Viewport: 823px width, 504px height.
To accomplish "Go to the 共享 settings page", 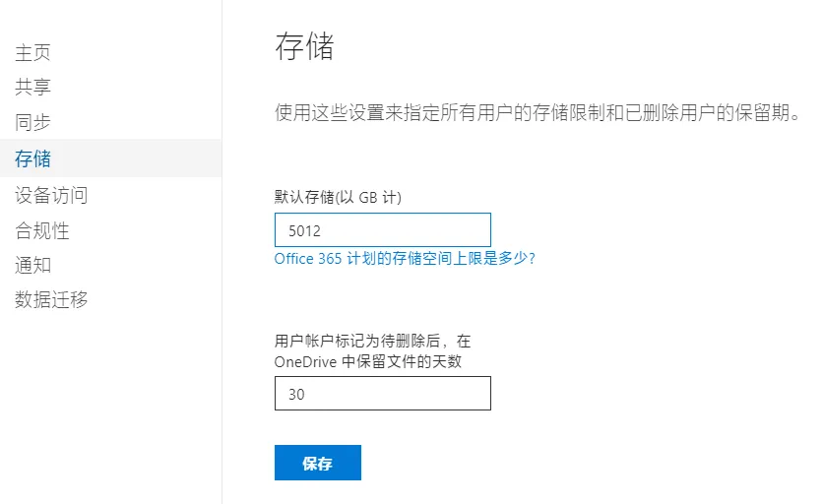I will 32,88.
